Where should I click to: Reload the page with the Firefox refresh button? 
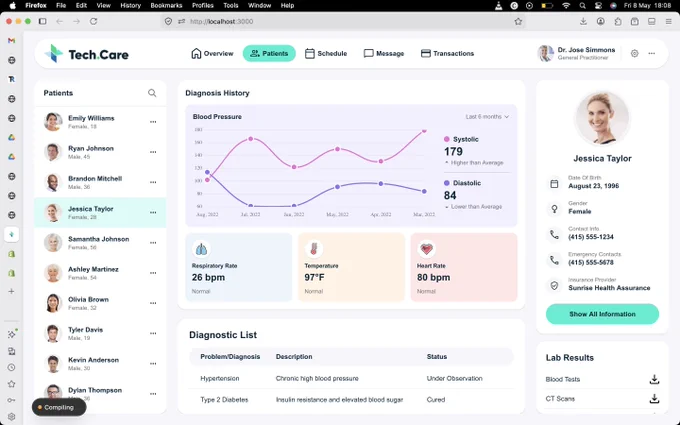(93, 21)
